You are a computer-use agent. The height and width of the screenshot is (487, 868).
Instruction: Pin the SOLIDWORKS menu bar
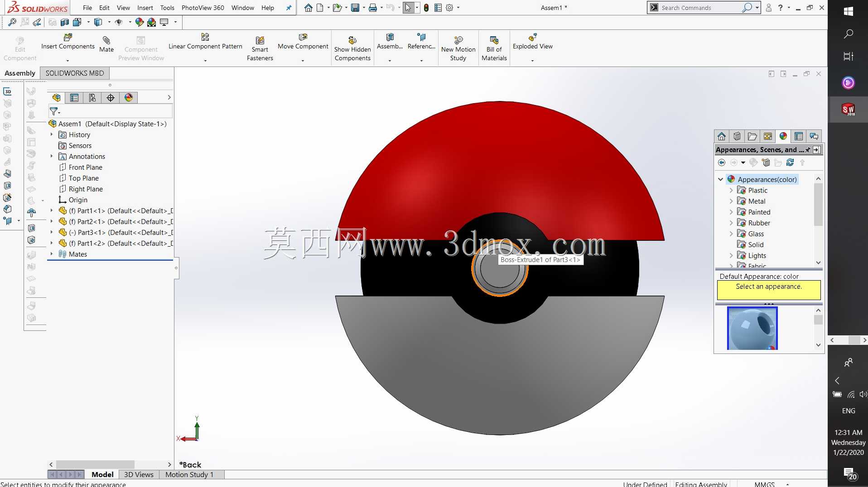click(x=289, y=8)
